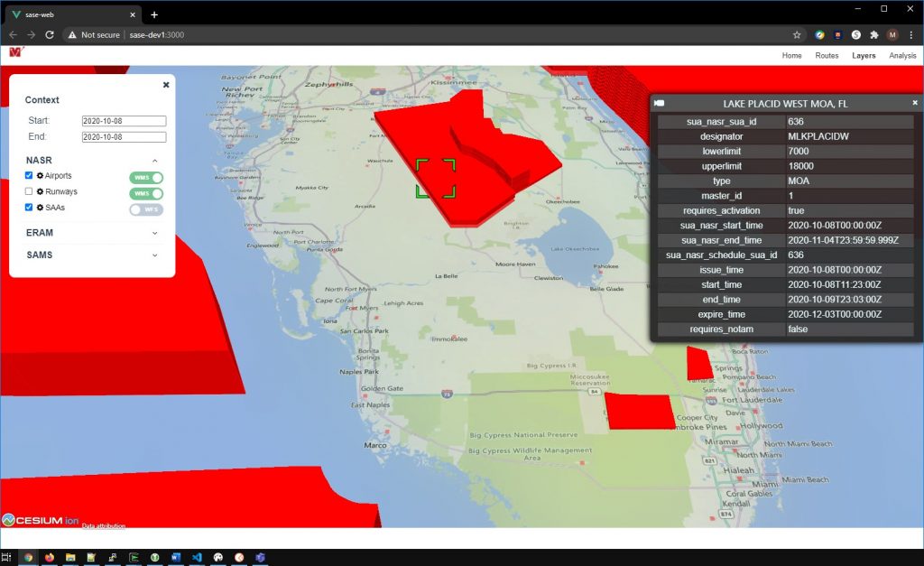This screenshot has height=566, width=924.
Task: Click the requires_notam value false
Action: (798, 329)
